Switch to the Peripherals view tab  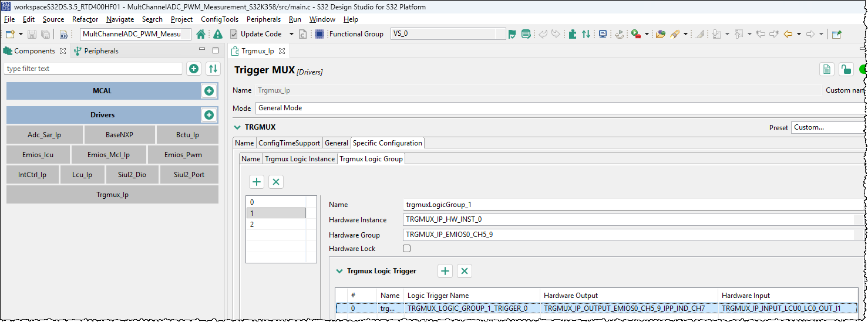[96, 51]
